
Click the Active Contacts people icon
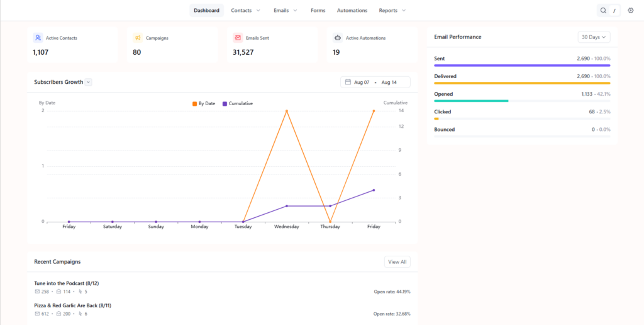[38, 38]
